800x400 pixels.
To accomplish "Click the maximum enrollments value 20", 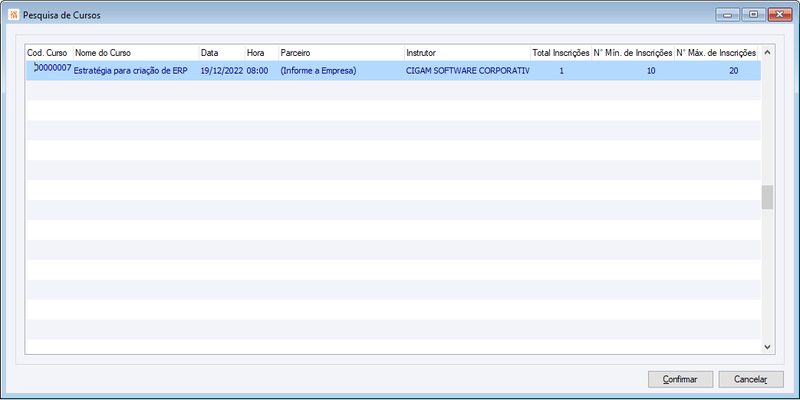I will (716, 71).
